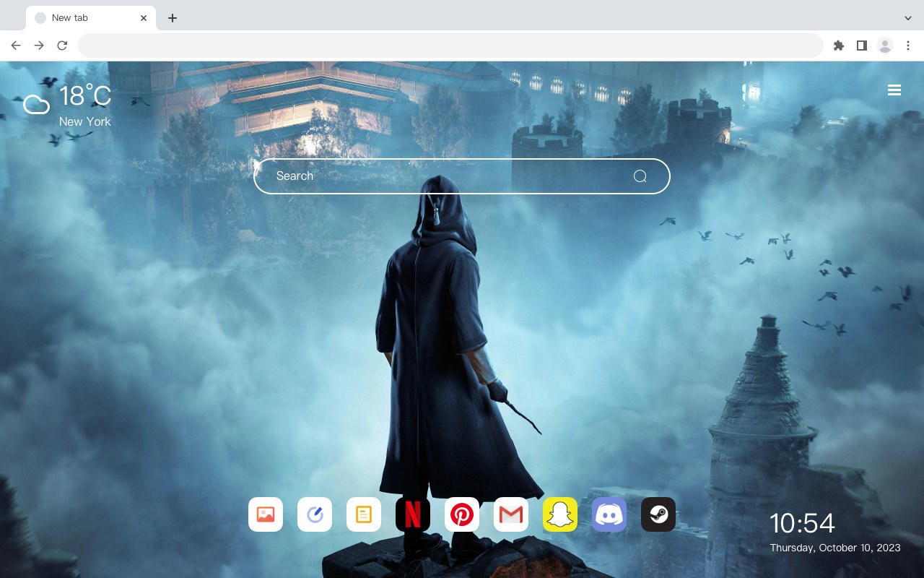Open the Discord shortcut

click(x=609, y=514)
